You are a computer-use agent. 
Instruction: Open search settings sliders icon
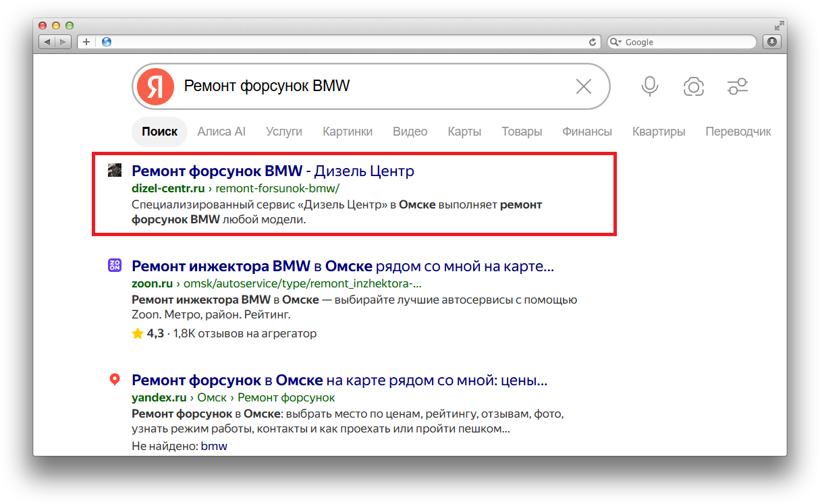point(738,86)
